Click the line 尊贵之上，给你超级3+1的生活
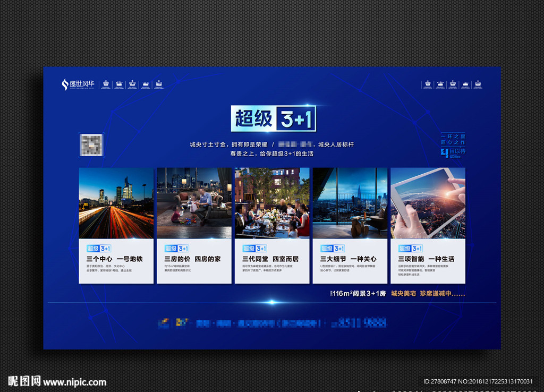The image size is (544, 392). point(272,154)
